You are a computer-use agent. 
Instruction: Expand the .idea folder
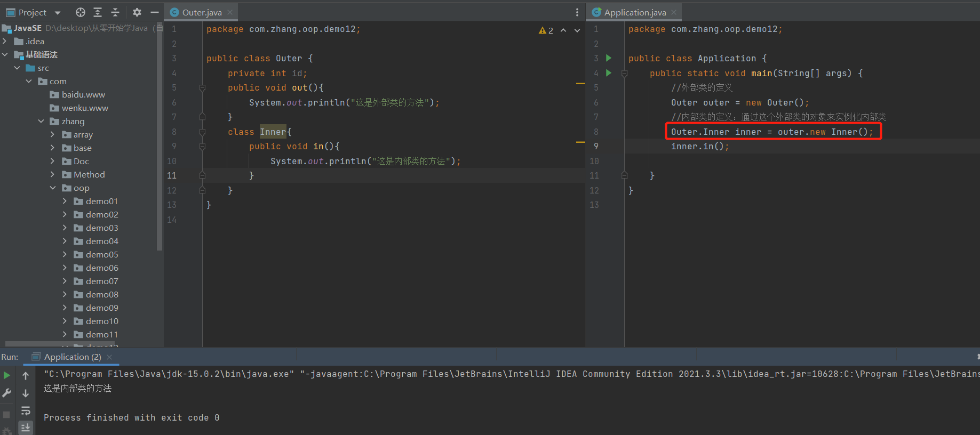pyautogui.click(x=5, y=41)
